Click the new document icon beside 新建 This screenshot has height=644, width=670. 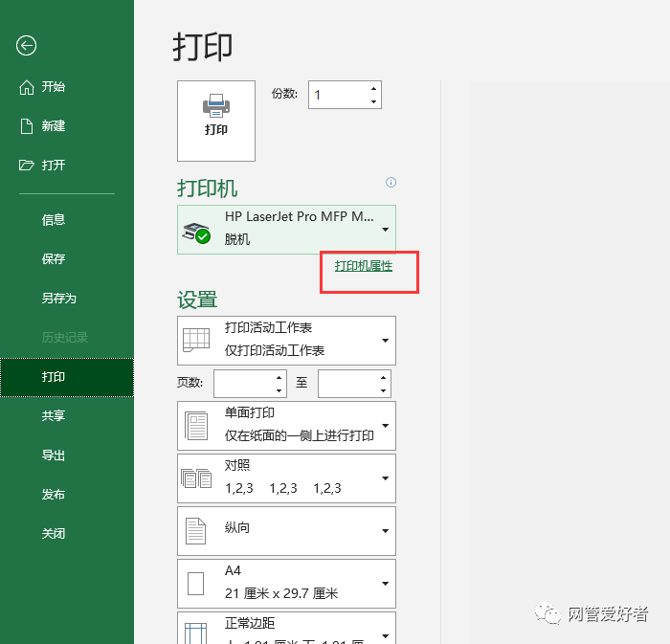[x=27, y=126]
